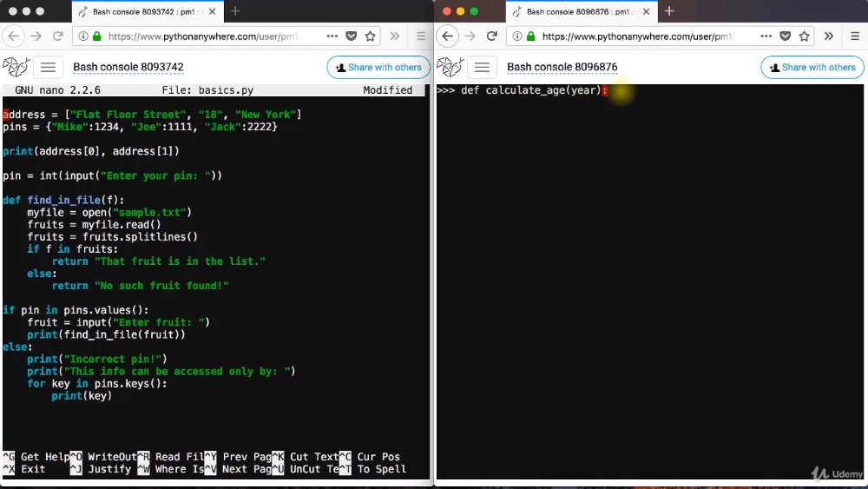
Task: Click 'return "That fruit is in the list."' line
Action: pos(159,261)
